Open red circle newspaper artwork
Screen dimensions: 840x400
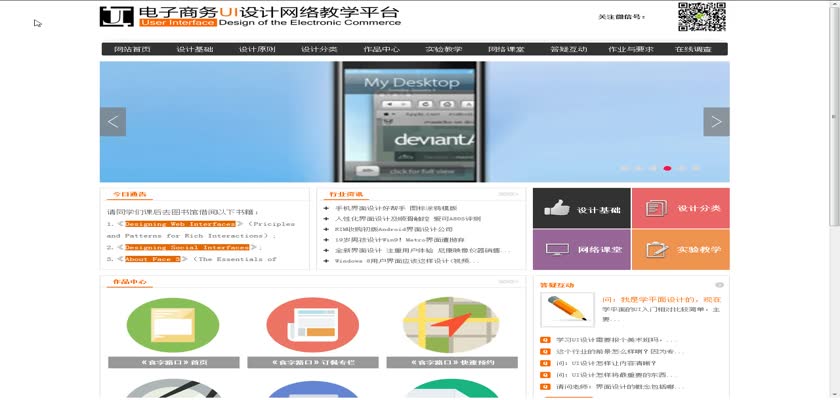[x=312, y=325]
